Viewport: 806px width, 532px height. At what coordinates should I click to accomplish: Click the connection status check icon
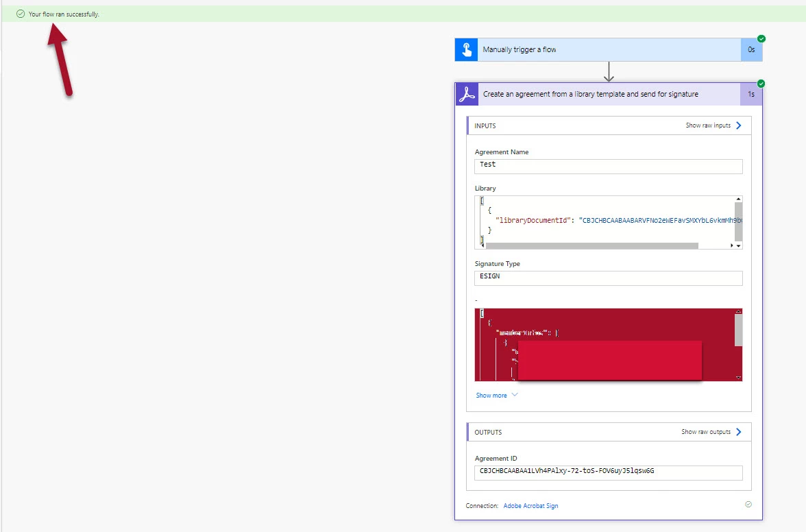tap(748, 505)
